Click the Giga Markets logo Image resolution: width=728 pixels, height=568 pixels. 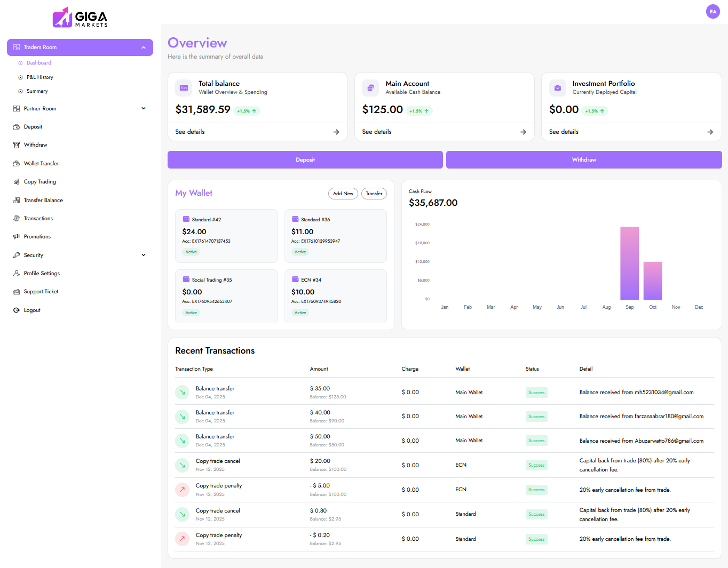80,17
